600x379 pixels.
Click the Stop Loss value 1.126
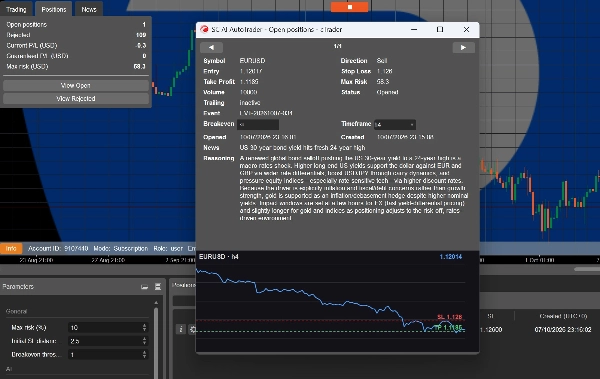(385, 71)
